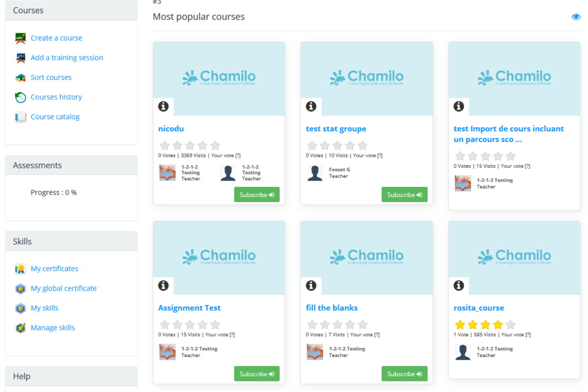588x392 pixels.
Task: Open the rosita_course title
Action: [x=479, y=308]
